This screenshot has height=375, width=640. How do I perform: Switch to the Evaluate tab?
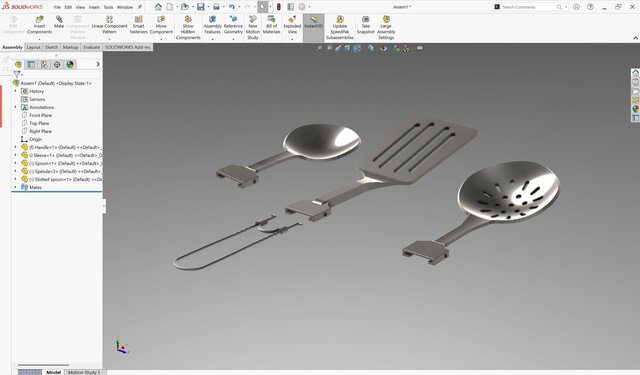point(91,47)
